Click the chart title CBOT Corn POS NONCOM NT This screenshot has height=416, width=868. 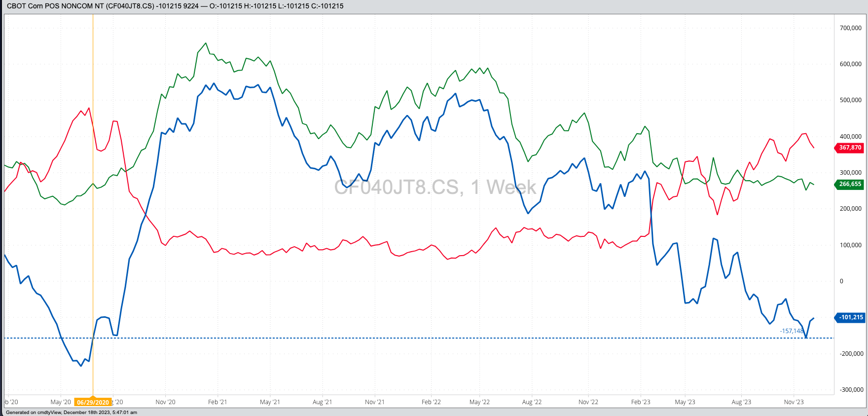(x=55, y=6)
